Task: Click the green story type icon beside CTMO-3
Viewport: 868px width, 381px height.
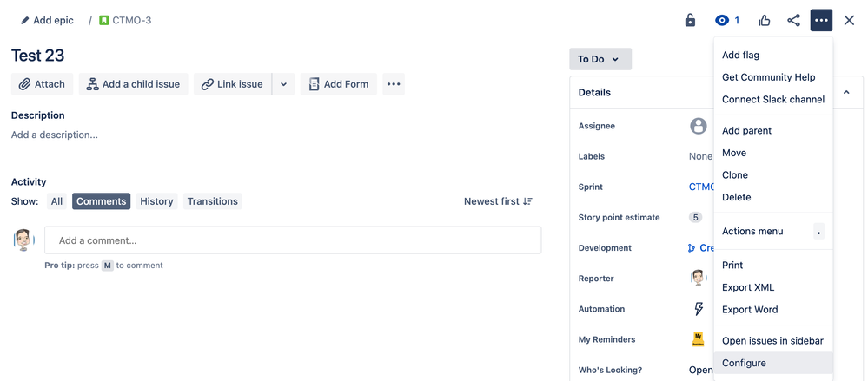Action: click(x=103, y=21)
